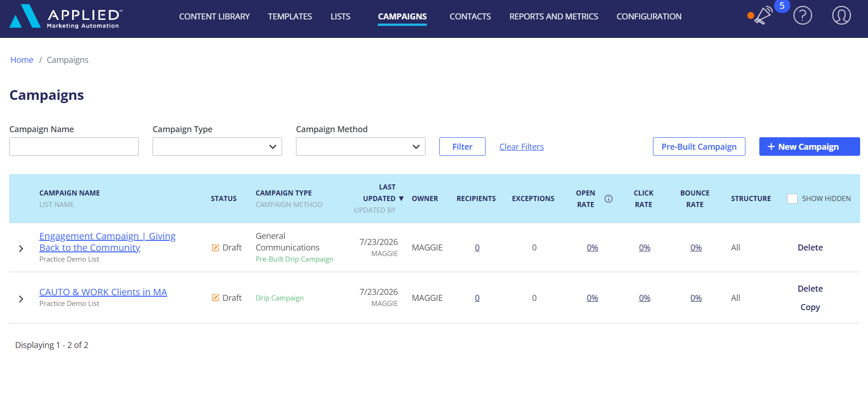Copy the CAUTO & WORK campaign
This screenshot has height=403, width=868.
pyautogui.click(x=810, y=307)
